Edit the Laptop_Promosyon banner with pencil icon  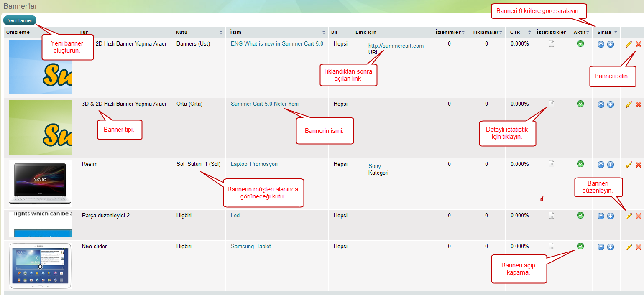pos(629,165)
